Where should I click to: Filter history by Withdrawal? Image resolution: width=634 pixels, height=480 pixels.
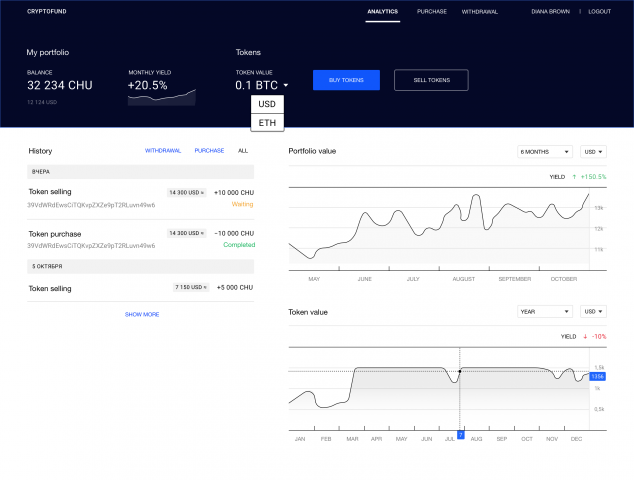[x=163, y=150]
